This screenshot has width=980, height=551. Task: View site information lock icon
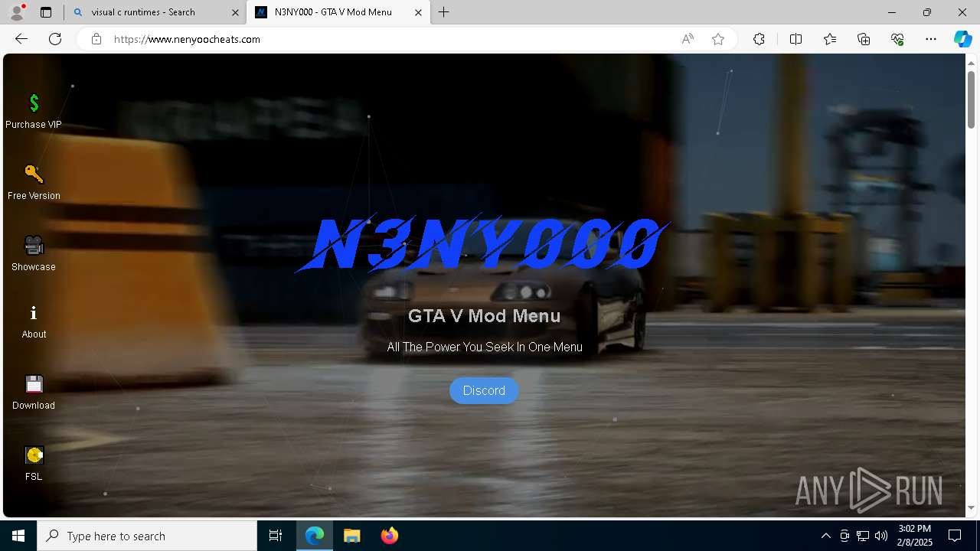pos(96,39)
